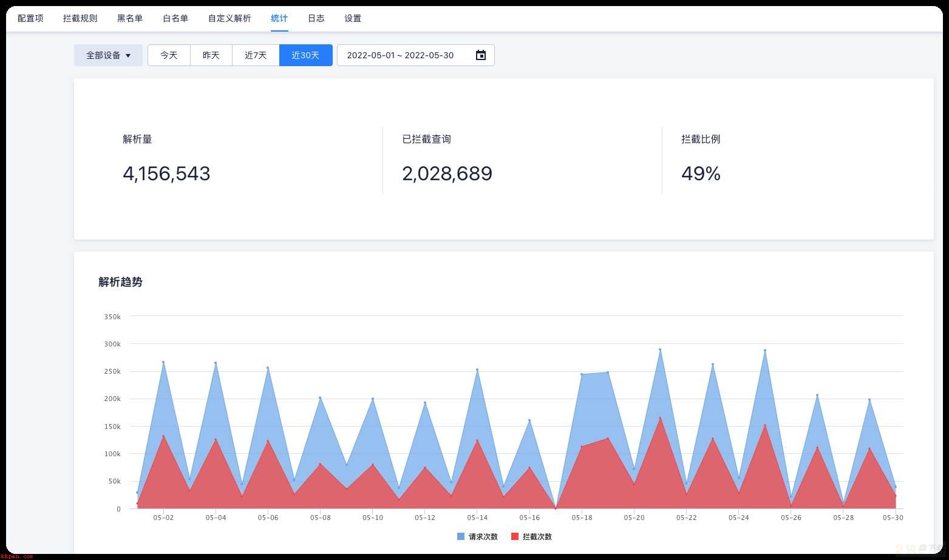
Task: Open the 设置 tab
Action: pos(353,18)
